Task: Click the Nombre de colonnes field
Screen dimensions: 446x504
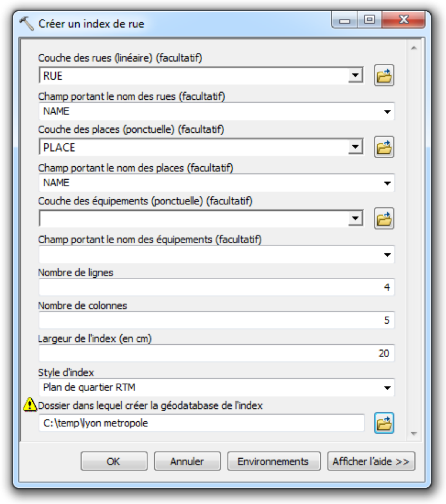Action: tap(216, 321)
